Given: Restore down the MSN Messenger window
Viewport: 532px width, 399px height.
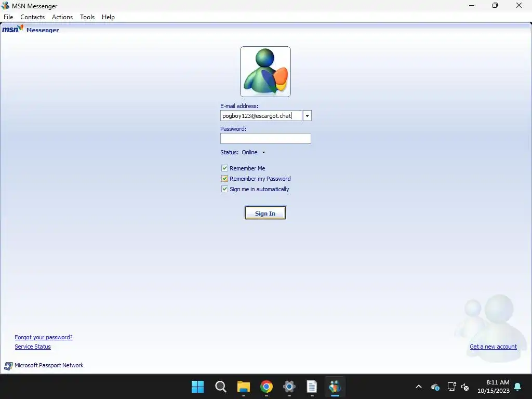Looking at the screenshot, I should 495,5.
